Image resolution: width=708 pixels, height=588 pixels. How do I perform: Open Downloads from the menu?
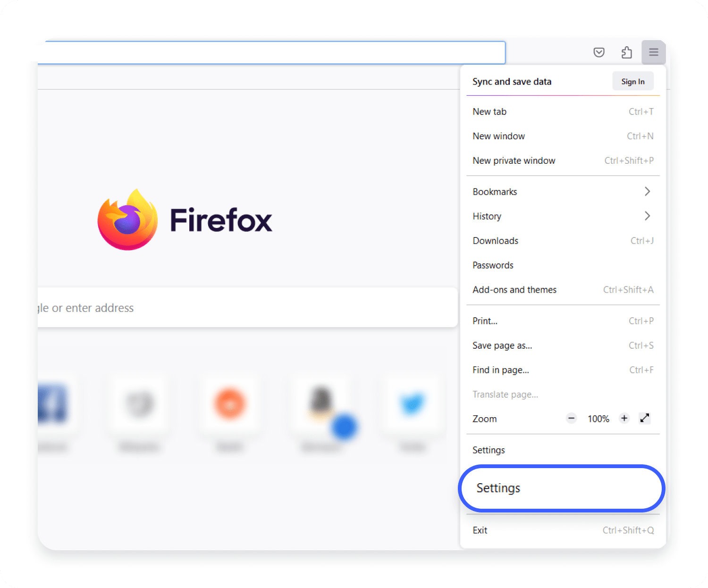(563, 241)
